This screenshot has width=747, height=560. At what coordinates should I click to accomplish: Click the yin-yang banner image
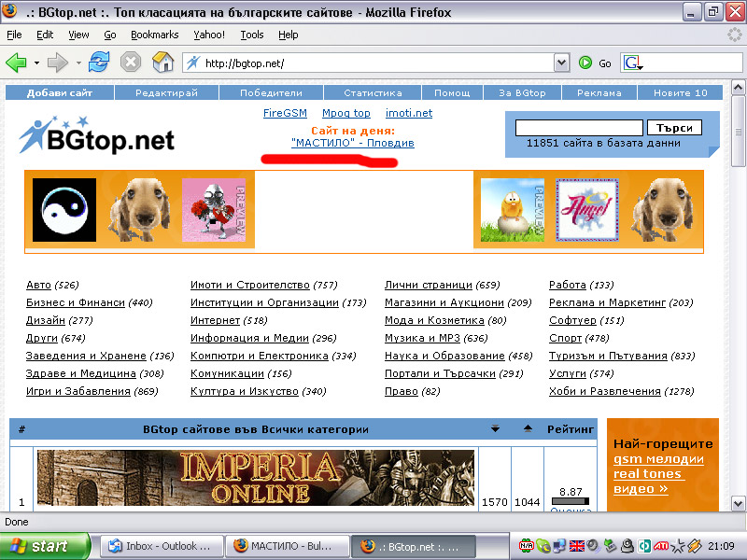tap(64, 210)
